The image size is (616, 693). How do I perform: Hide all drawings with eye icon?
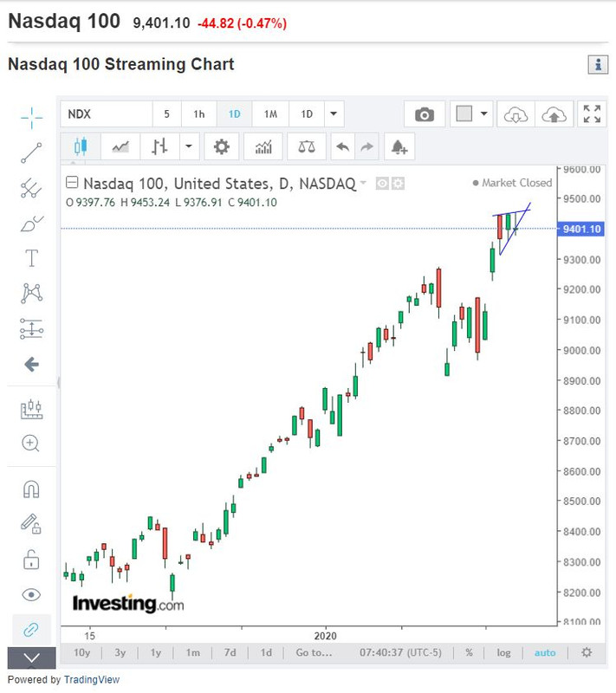click(x=31, y=594)
